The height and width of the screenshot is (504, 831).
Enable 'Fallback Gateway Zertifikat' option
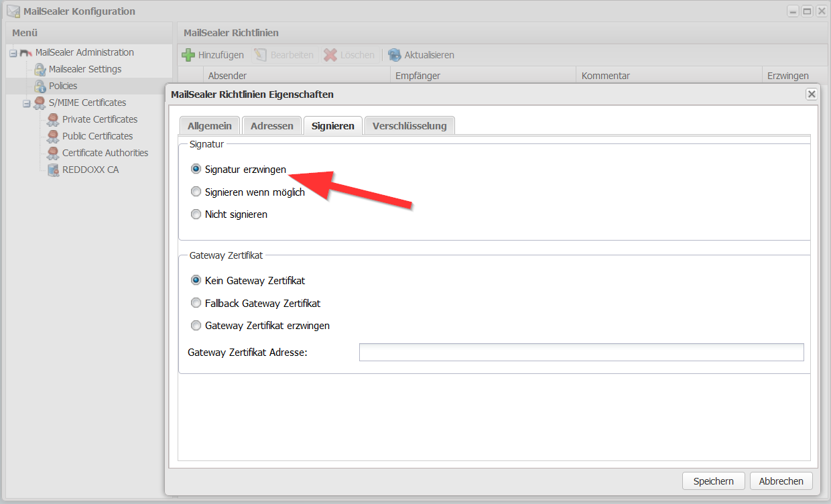[196, 304]
